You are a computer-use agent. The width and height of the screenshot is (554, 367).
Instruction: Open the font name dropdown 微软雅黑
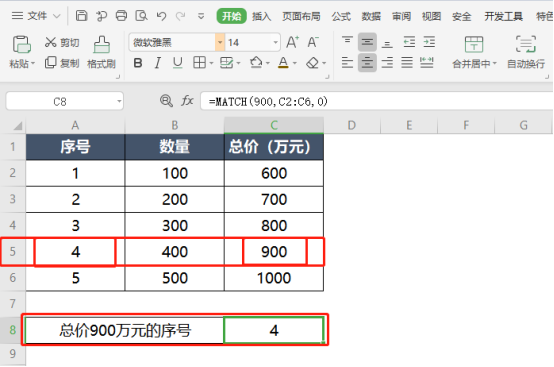(220, 42)
